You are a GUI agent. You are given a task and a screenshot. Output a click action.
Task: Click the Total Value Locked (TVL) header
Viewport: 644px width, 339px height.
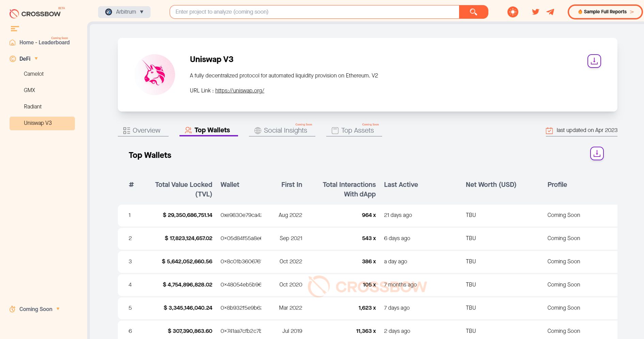pos(184,189)
